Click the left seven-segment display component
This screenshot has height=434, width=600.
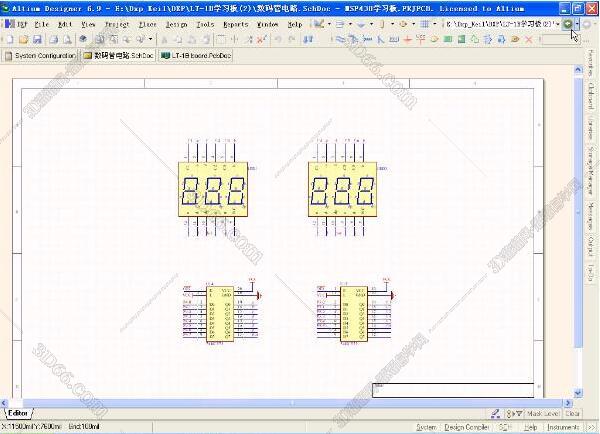[x=211, y=190]
